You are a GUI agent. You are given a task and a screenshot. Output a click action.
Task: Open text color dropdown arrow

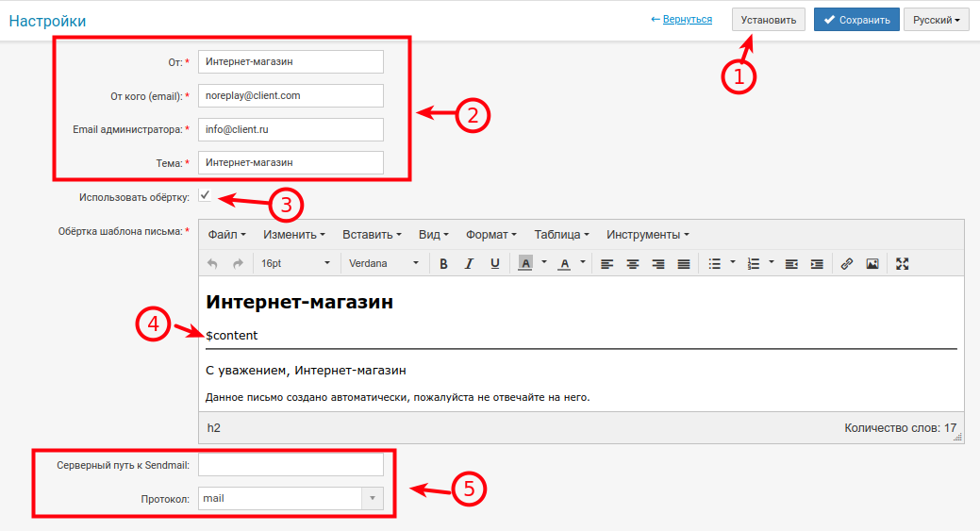pos(583,263)
